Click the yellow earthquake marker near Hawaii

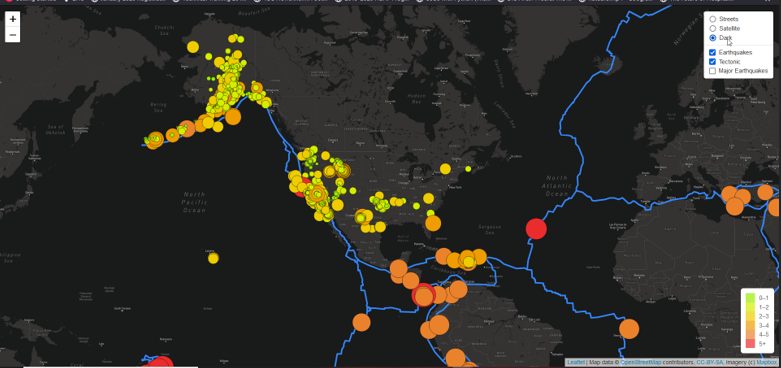point(213,258)
